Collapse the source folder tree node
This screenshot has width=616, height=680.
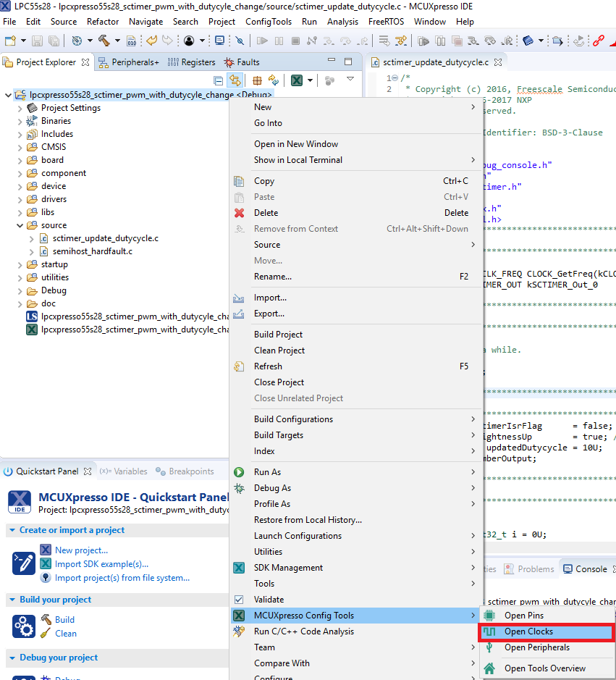pyautogui.click(x=20, y=225)
